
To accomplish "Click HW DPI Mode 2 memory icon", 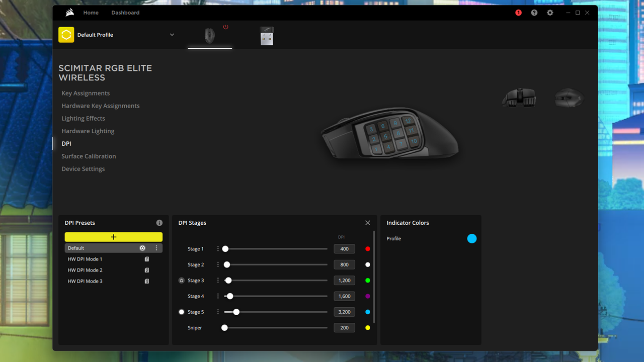I will tap(147, 270).
